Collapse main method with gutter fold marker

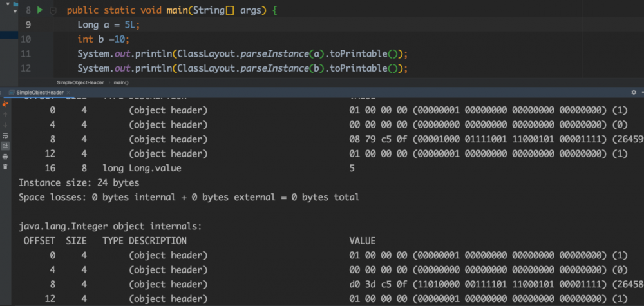coord(53,11)
